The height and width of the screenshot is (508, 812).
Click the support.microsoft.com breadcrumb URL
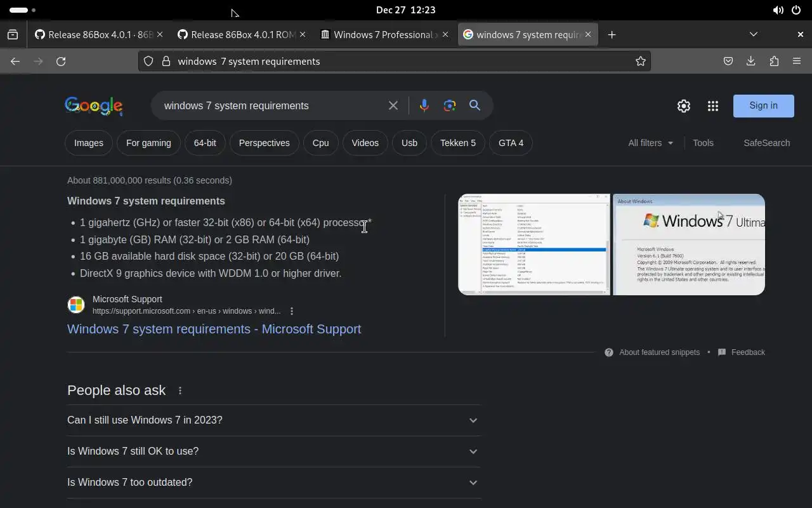pyautogui.click(x=187, y=311)
